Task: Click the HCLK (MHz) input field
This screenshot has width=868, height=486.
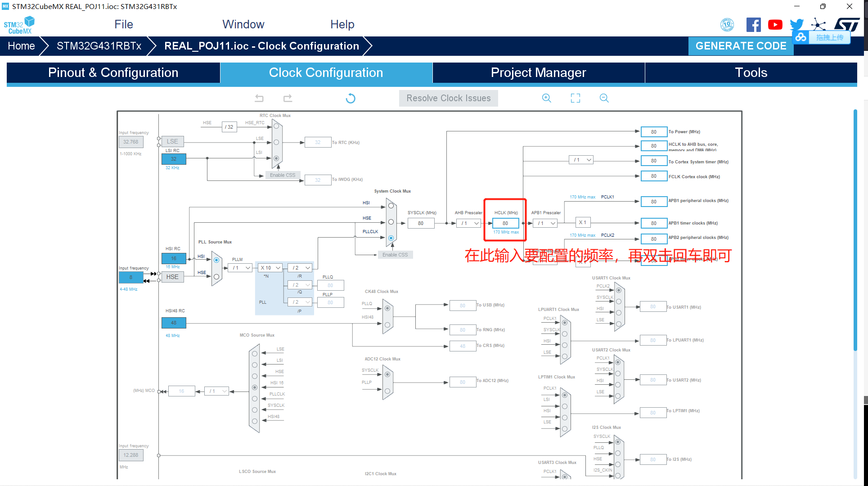Action: click(x=505, y=223)
